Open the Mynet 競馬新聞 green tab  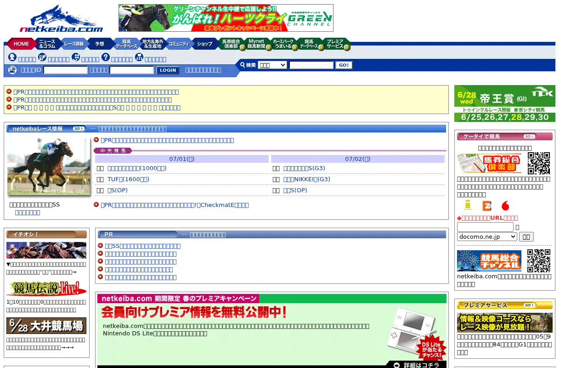(258, 44)
